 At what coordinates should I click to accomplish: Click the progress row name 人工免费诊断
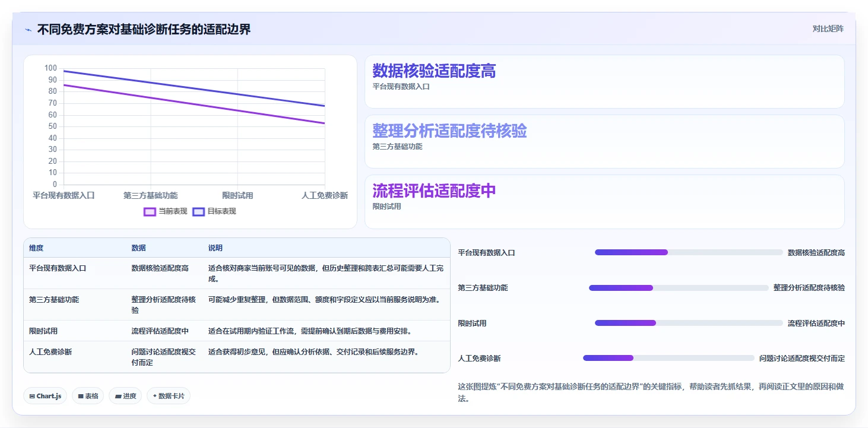[x=480, y=359]
